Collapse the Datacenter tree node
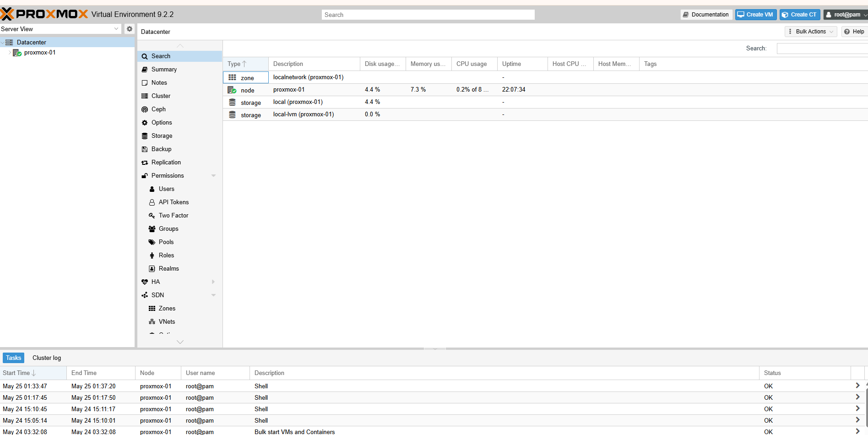This screenshot has height=435, width=868. [x=2, y=43]
